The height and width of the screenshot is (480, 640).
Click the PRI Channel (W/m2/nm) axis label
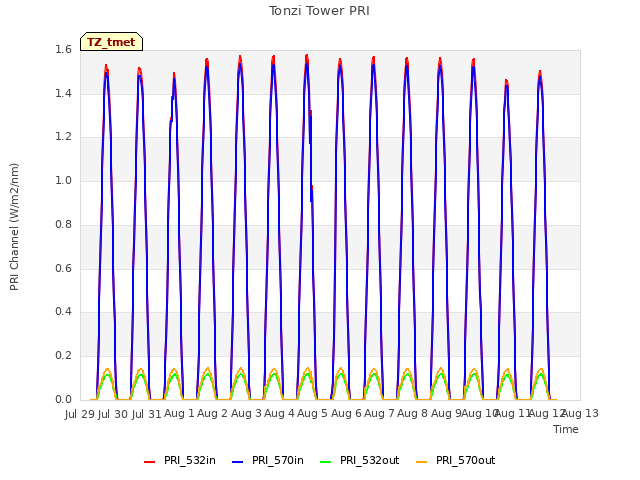tap(14, 227)
